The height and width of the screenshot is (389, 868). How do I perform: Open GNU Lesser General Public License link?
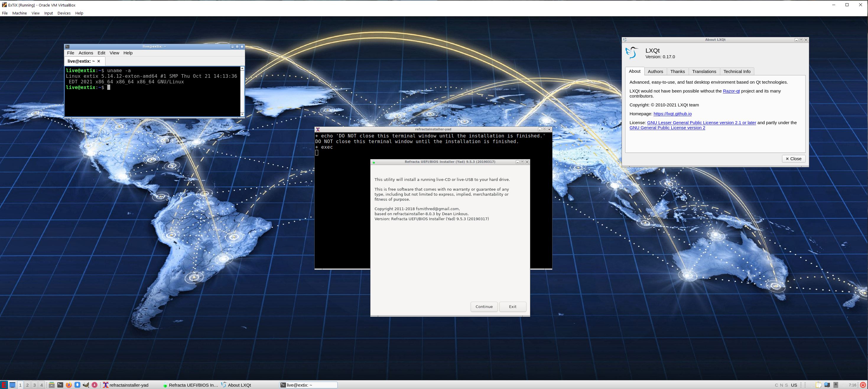tap(702, 123)
